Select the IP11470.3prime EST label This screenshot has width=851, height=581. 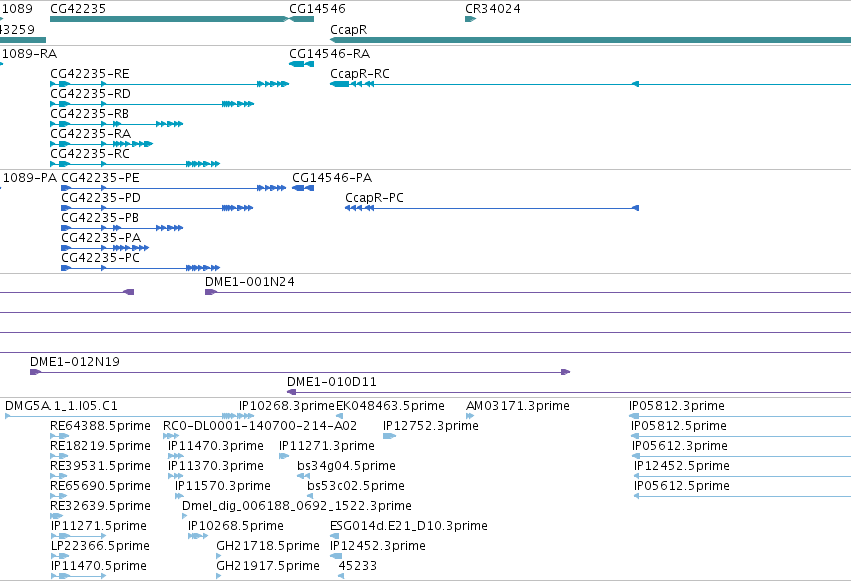[216, 446]
